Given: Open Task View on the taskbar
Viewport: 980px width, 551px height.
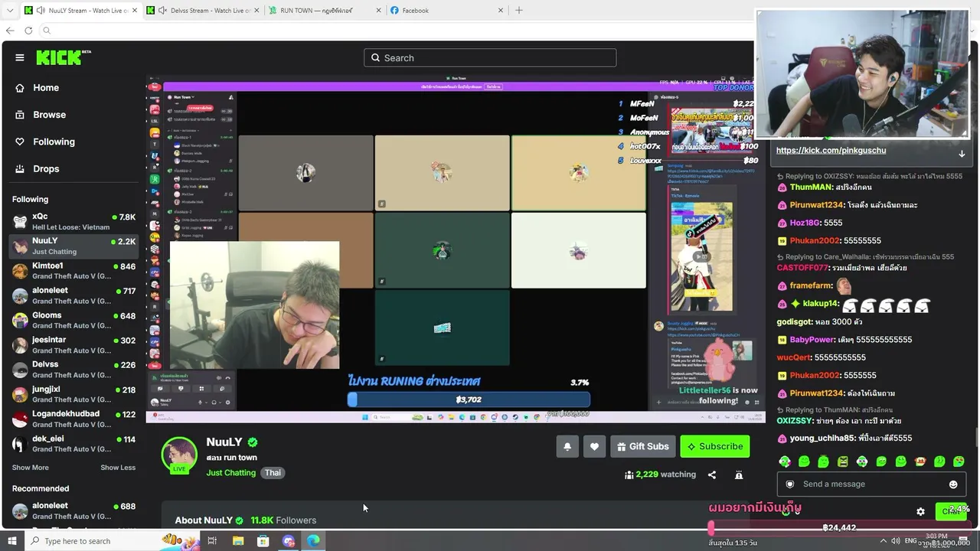Looking at the screenshot, I should coord(212,541).
